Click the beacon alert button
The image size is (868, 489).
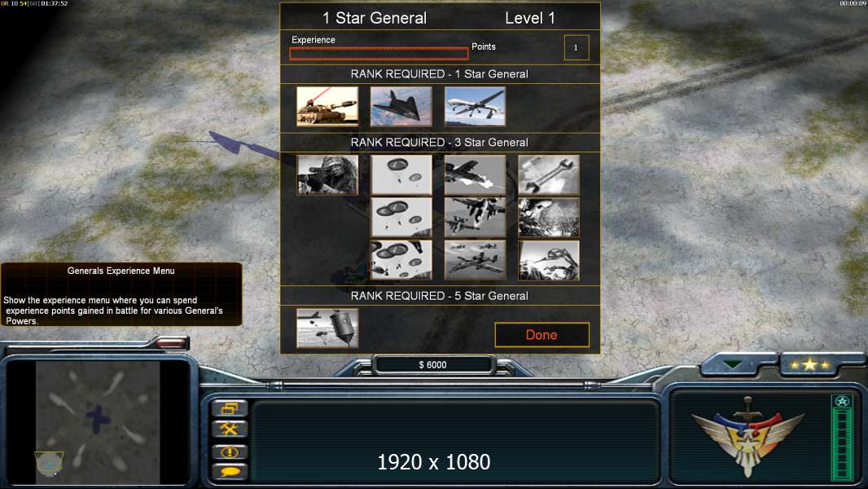[229, 452]
